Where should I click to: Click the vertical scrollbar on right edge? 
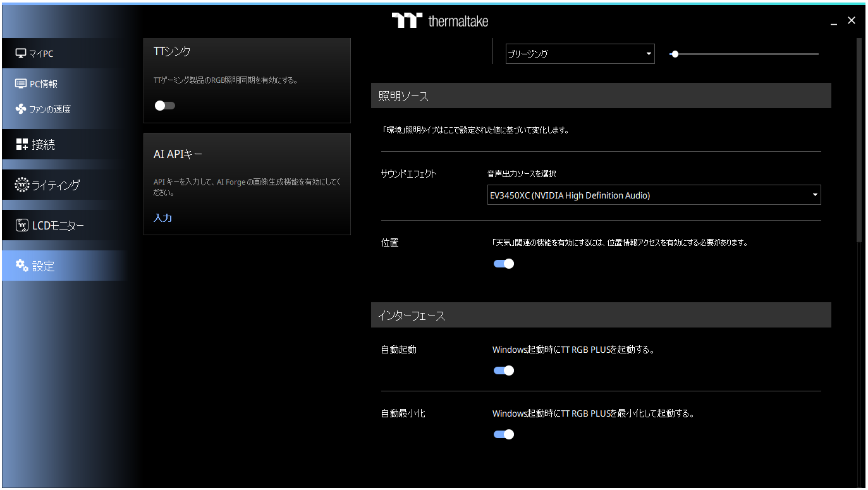point(859,139)
